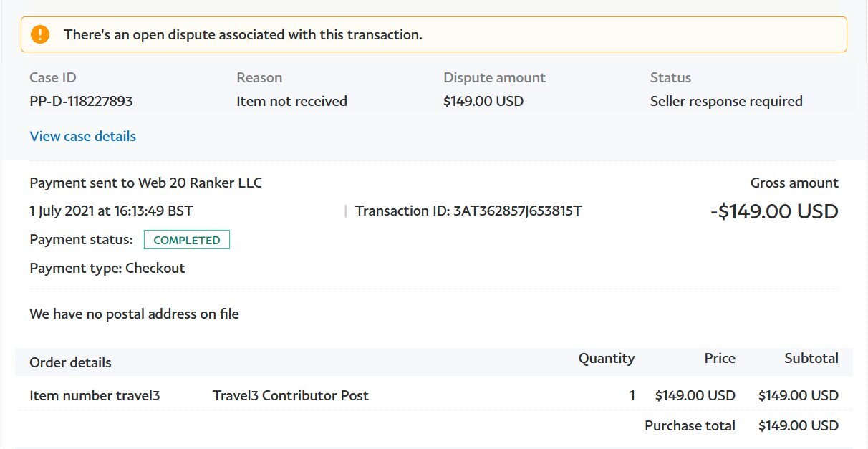Click the Item not received reason
This screenshot has width=868, height=449.
coord(291,101)
